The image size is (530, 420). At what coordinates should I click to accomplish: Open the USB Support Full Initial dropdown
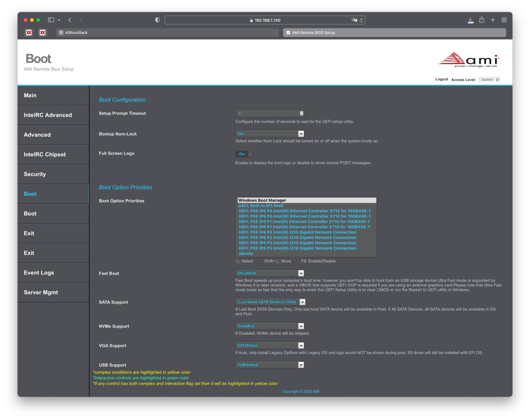click(x=270, y=365)
